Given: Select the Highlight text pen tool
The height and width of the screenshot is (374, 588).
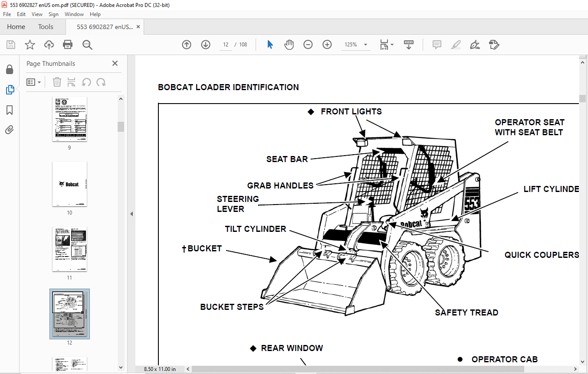Looking at the screenshot, I should point(456,45).
